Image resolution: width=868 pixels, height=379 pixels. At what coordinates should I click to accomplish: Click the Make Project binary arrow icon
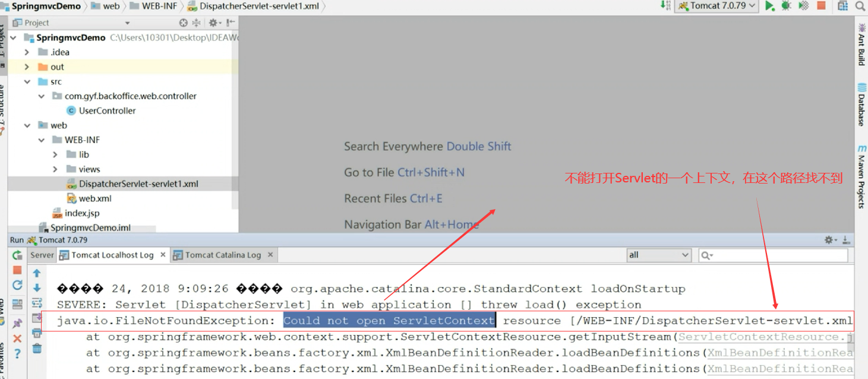[x=665, y=5]
